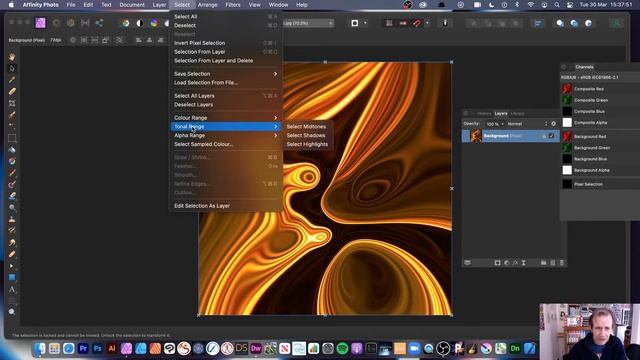The height and width of the screenshot is (360, 640).
Task: Open the blend mode Normal dropdown
Action: tap(527, 124)
